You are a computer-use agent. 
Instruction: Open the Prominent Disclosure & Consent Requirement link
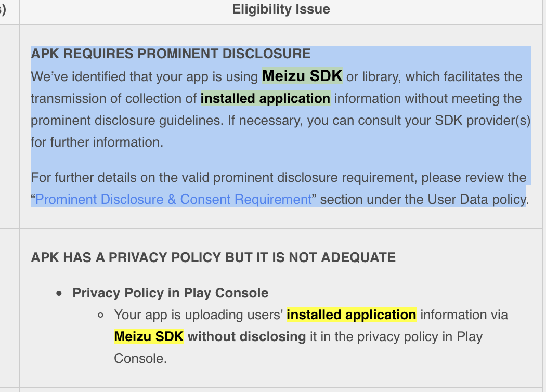(173, 199)
